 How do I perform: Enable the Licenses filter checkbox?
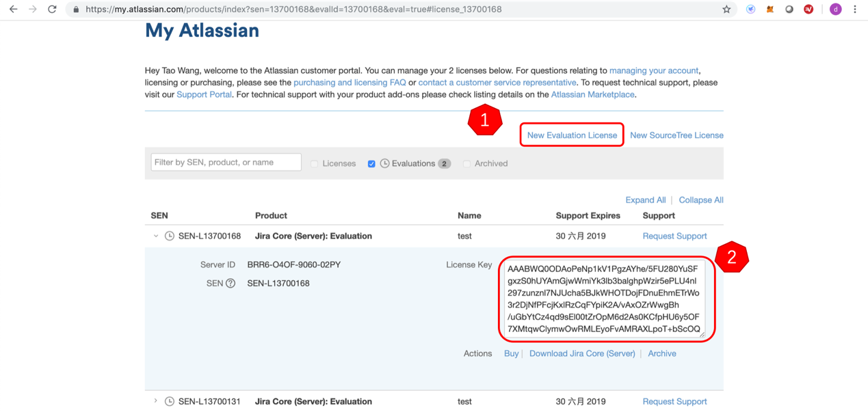point(315,164)
